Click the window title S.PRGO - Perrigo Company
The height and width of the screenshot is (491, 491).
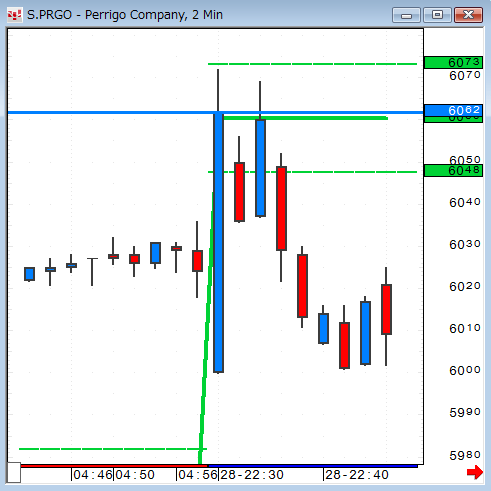click(x=125, y=15)
